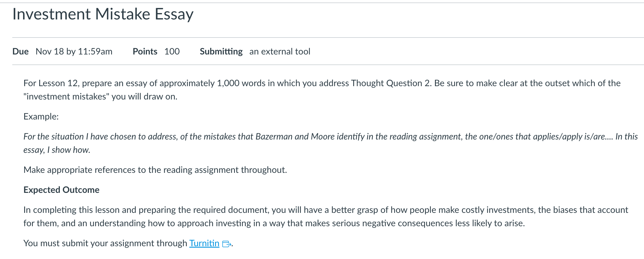Open the Turnitin submission link
The width and height of the screenshot is (644, 259).
point(204,243)
